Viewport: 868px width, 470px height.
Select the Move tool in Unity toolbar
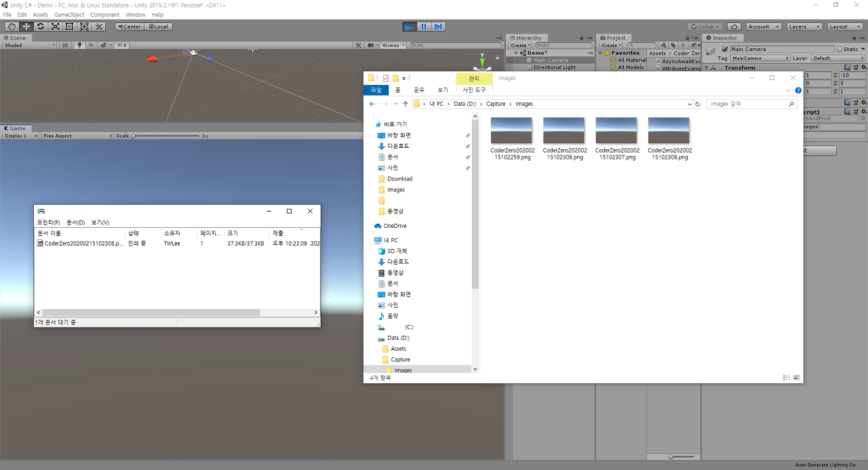pos(26,26)
